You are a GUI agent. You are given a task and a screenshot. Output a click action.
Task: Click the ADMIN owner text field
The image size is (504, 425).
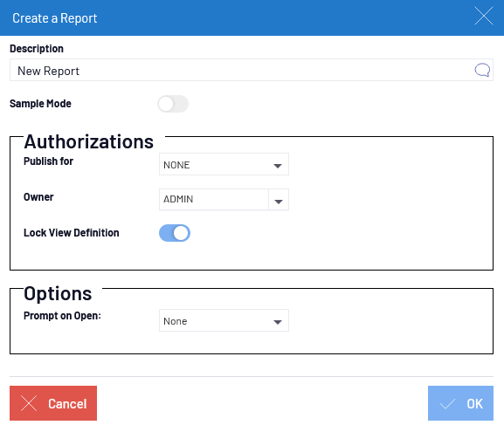click(x=214, y=200)
